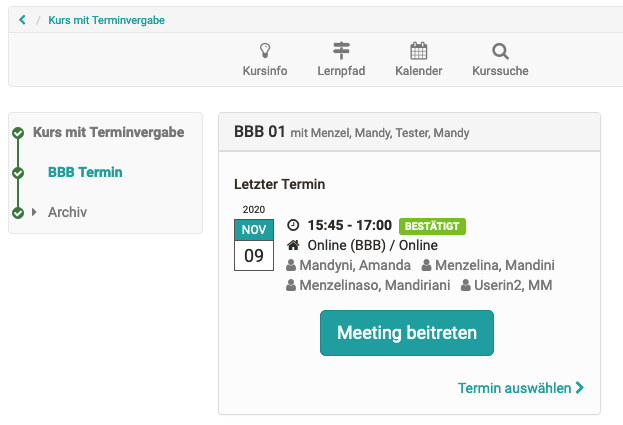Click the back chevron in breadcrumb

tap(23, 20)
